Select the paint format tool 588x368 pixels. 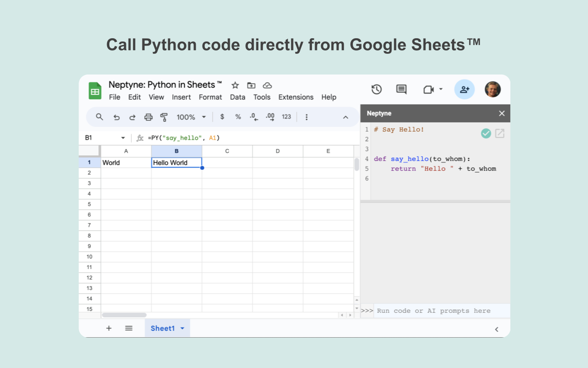(x=164, y=117)
